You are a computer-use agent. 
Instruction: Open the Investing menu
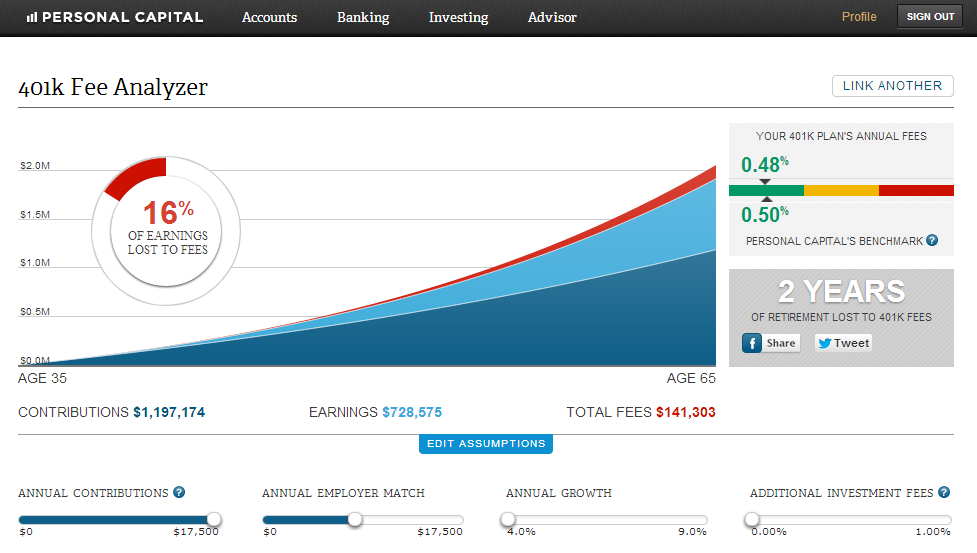tap(459, 17)
